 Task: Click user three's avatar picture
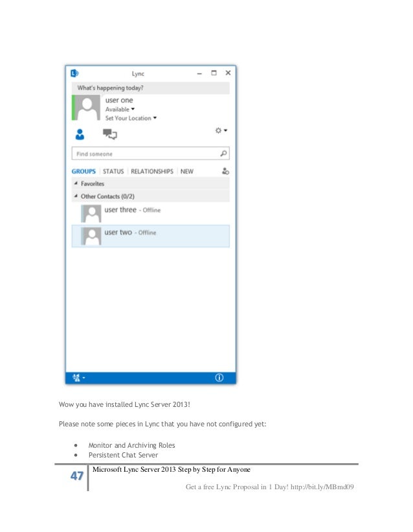(91, 213)
